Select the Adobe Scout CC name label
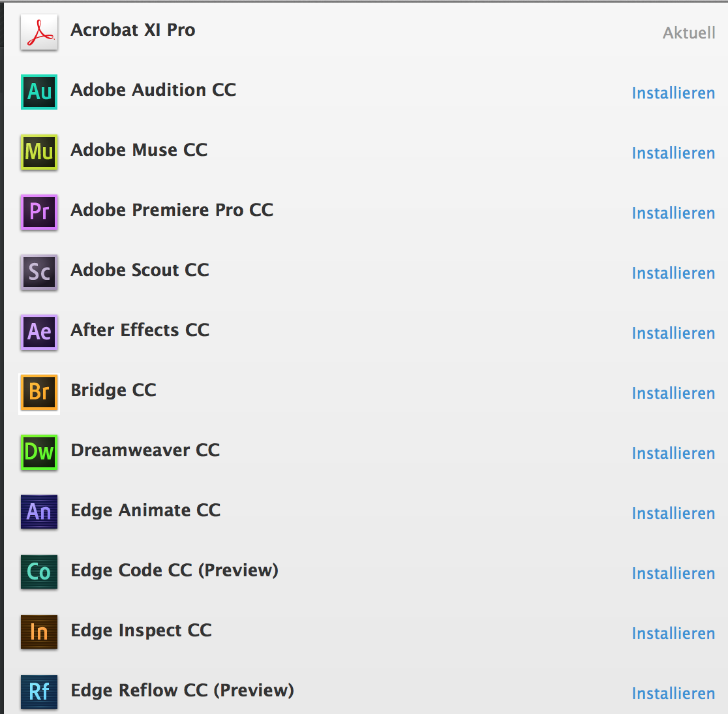Screen dimensions: 728x714 pyautogui.click(x=140, y=270)
